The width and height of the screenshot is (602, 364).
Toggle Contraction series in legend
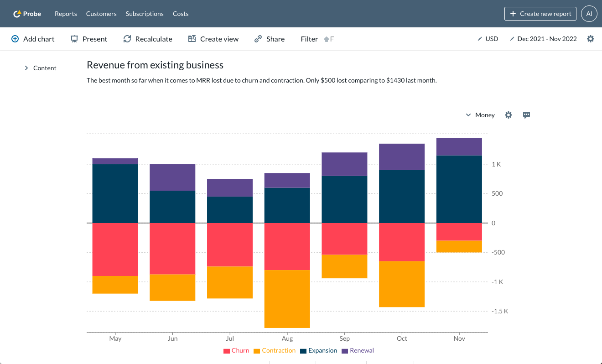click(x=275, y=351)
